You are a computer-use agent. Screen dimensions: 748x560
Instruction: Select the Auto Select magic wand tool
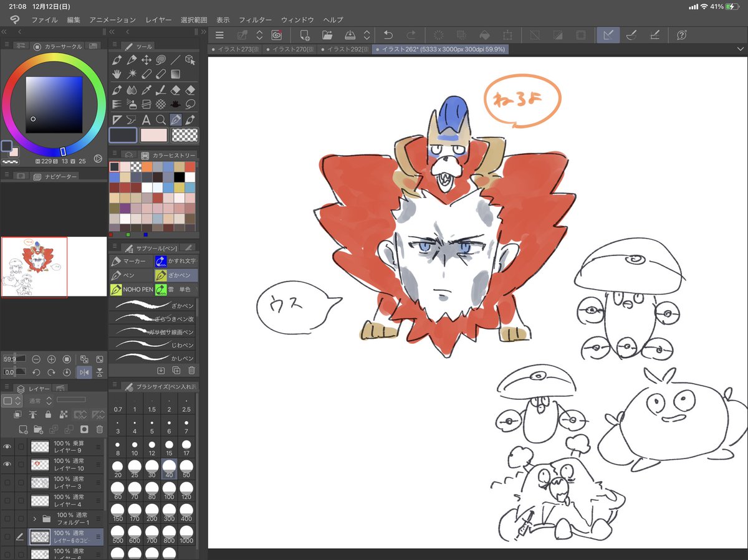132,75
